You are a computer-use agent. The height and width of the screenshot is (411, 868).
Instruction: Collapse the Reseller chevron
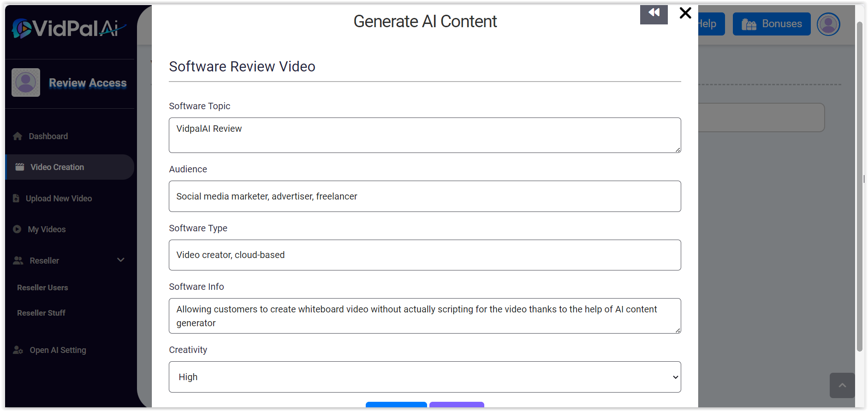(121, 260)
